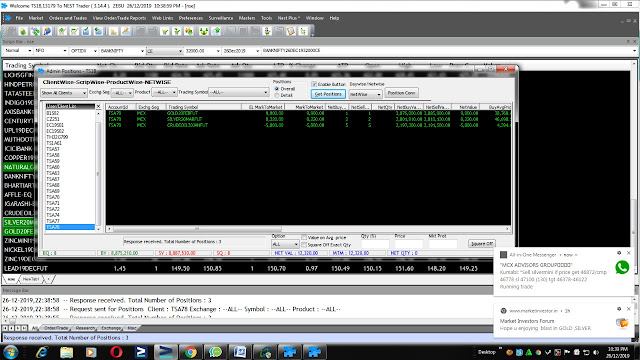Dismiss the marketinvestor.in notification

point(629,309)
